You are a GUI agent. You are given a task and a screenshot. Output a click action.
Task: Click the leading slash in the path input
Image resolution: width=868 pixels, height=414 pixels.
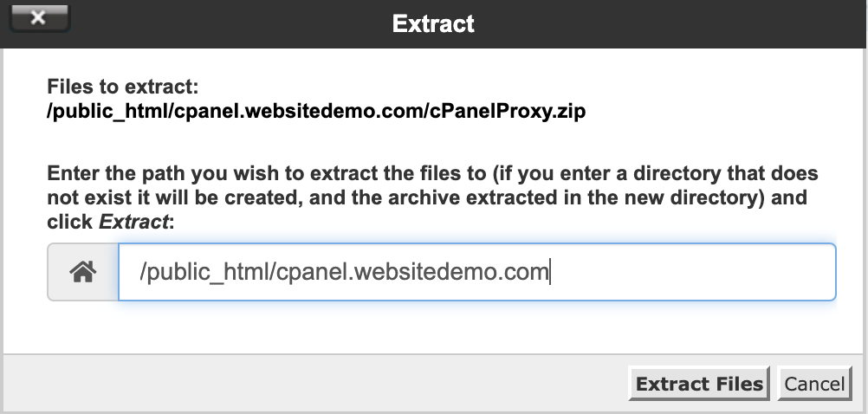pyautogui.click(x=142, y=273)
